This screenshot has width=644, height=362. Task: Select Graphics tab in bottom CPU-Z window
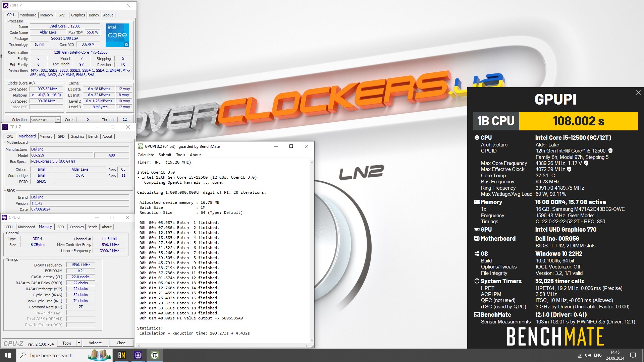[x=77, y=227]
